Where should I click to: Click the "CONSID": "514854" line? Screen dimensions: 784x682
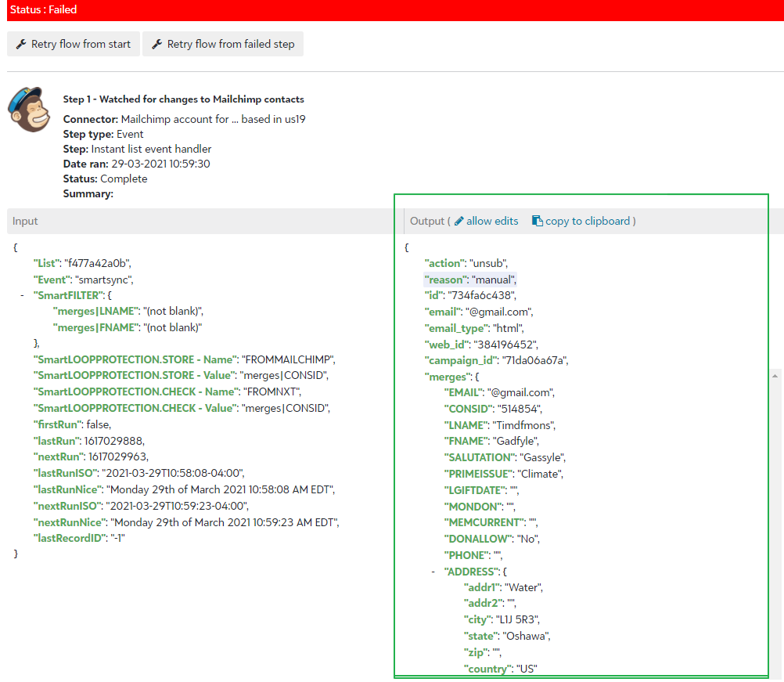pos(493,409)
